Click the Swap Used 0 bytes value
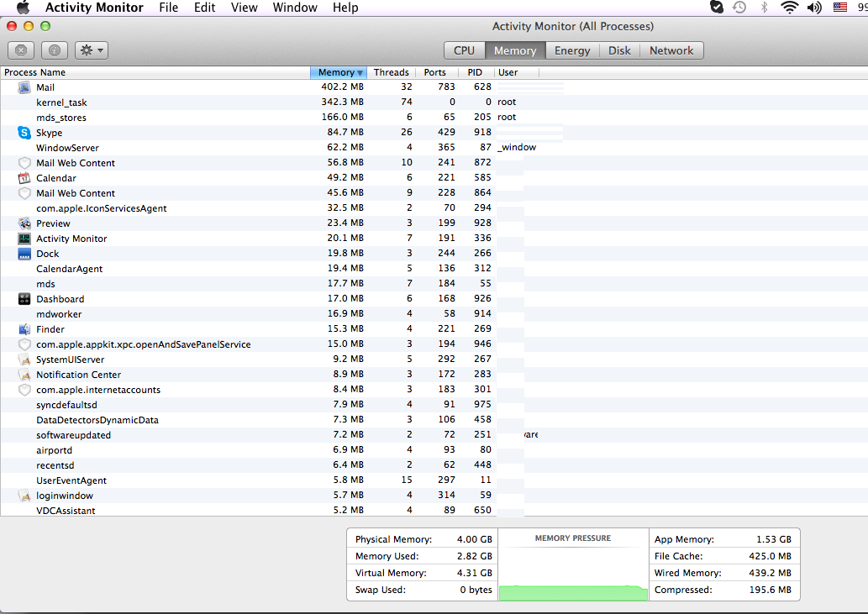Viewport: 868px width, 614px height. [x=476, y=590]
